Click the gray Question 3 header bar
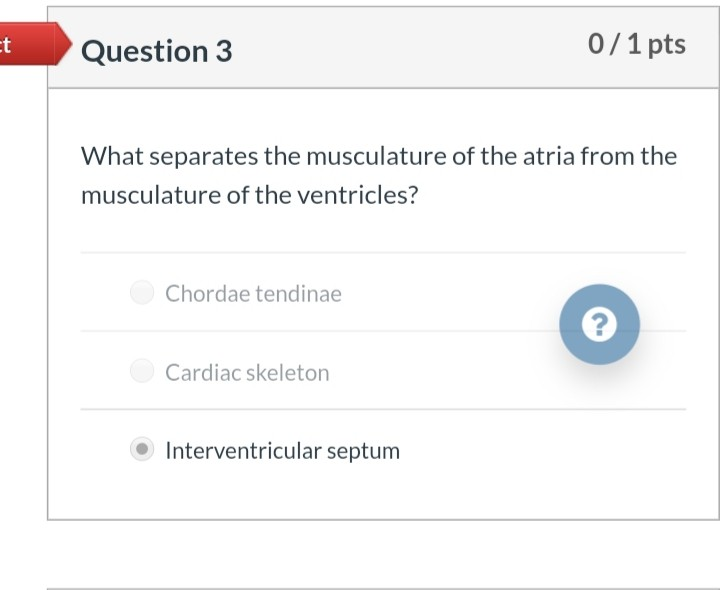The height and width of the screenshot is (590, 720). pyautogui.click(x=383, y=48)
